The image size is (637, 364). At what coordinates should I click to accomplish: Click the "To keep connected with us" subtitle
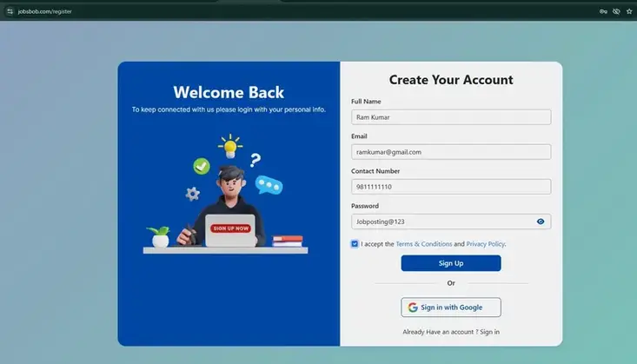point(229,109)
